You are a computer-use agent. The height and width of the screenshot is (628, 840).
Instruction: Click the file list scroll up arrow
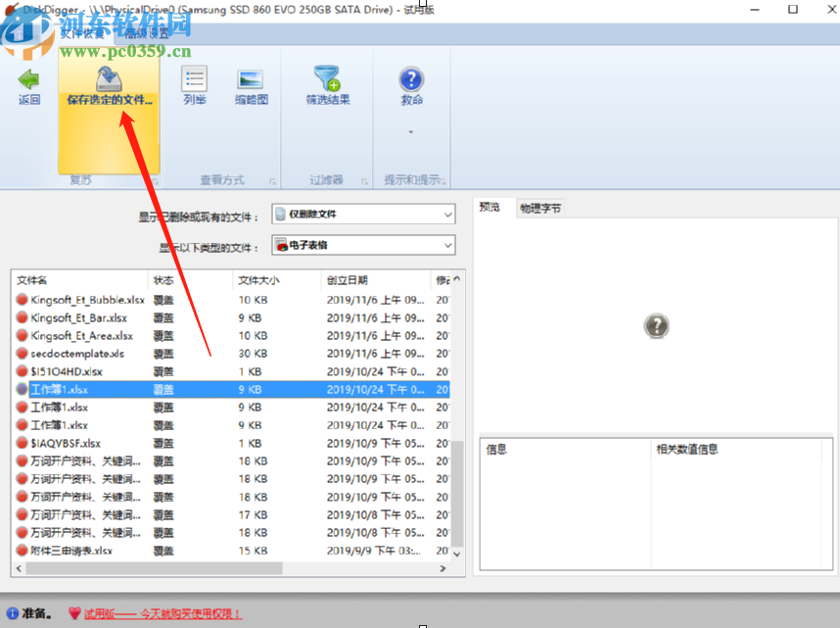point(457,279)
